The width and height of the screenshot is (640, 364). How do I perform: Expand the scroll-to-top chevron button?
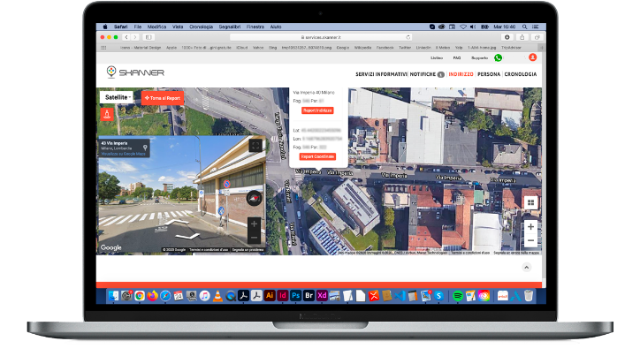(x=526, y=266)
